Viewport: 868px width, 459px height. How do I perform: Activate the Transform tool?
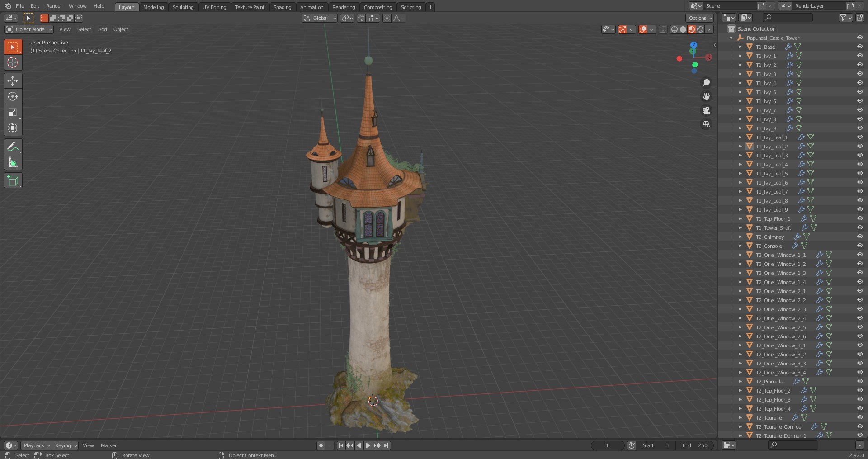point(13,128)
